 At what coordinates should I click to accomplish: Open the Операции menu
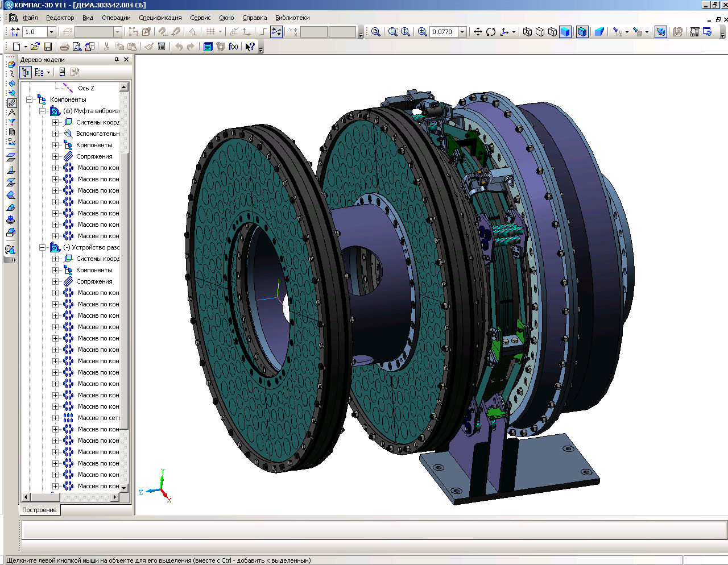(116, 18)
